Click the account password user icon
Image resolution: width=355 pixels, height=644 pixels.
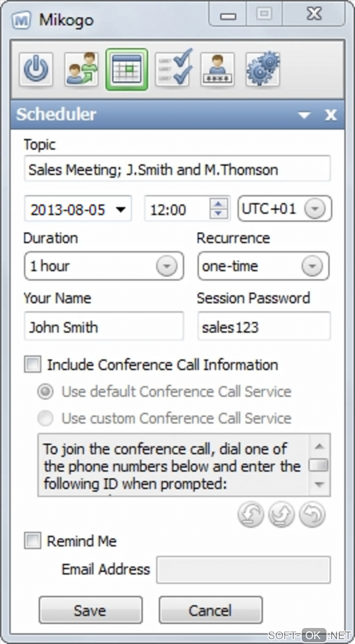coord(218,69)
